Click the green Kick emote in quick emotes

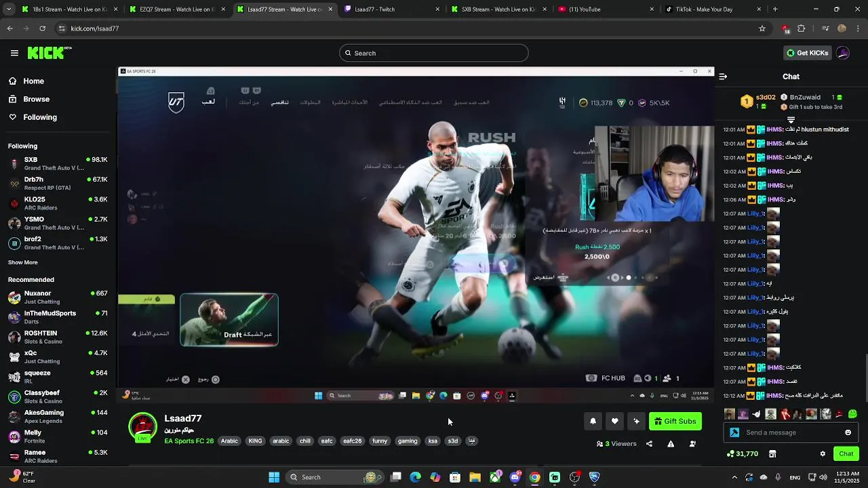(852, 413)
